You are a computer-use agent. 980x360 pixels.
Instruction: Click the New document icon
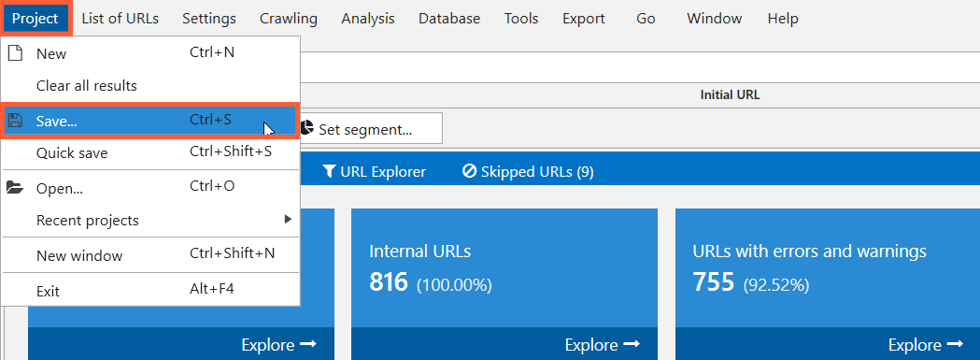[14, 53]
